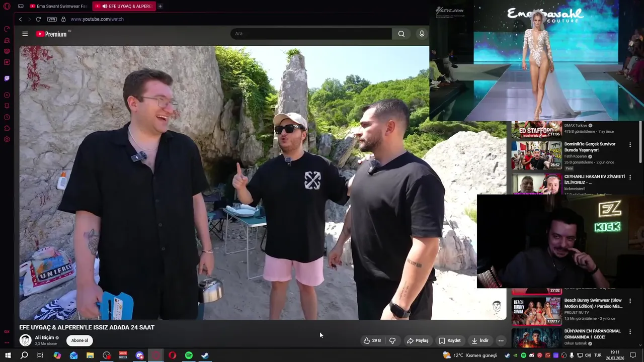Open pinboards icon in Opera sidebar
Screen dimensions: 644x362
click(x=7, y=106)
